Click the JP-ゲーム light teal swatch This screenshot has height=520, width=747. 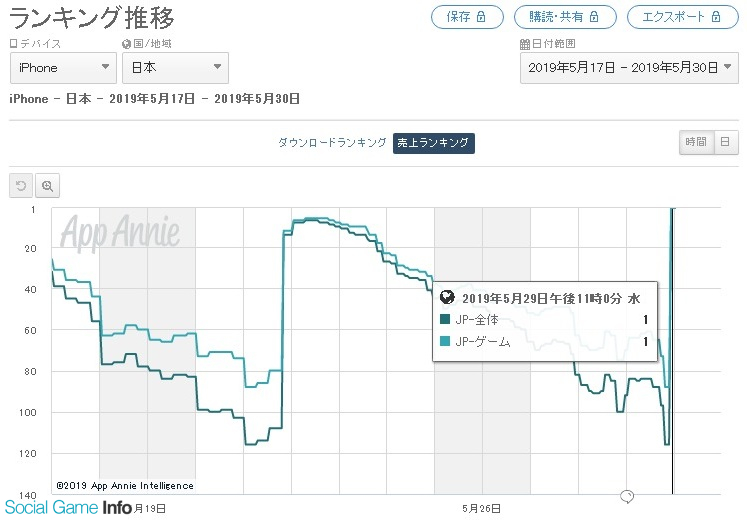point(446,342)
